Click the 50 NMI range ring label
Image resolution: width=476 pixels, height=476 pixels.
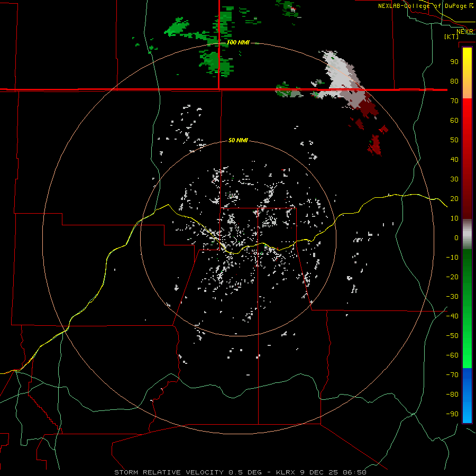click(x=239, y=140)
